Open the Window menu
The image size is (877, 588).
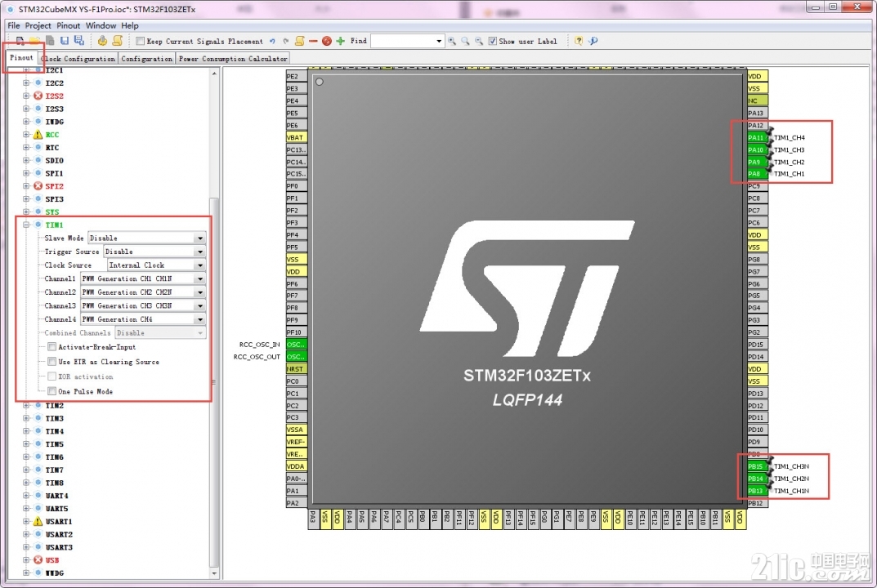point(101,25)
